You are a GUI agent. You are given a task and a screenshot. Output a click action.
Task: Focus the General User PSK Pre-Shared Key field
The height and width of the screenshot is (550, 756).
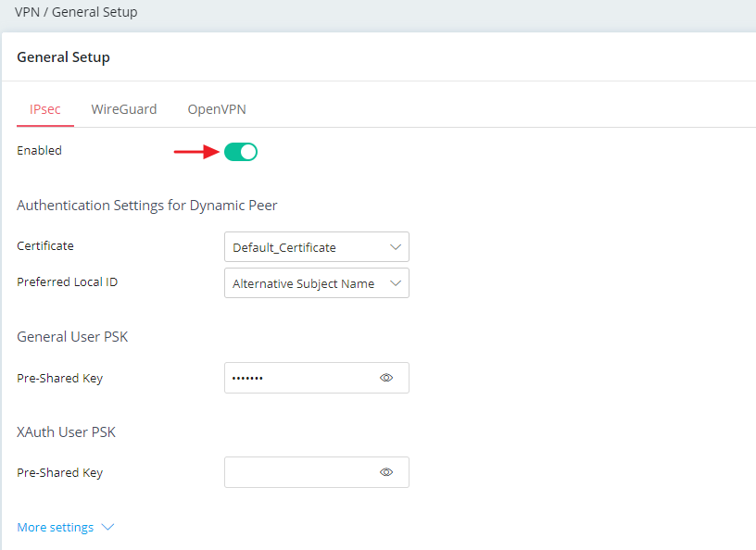298,378
